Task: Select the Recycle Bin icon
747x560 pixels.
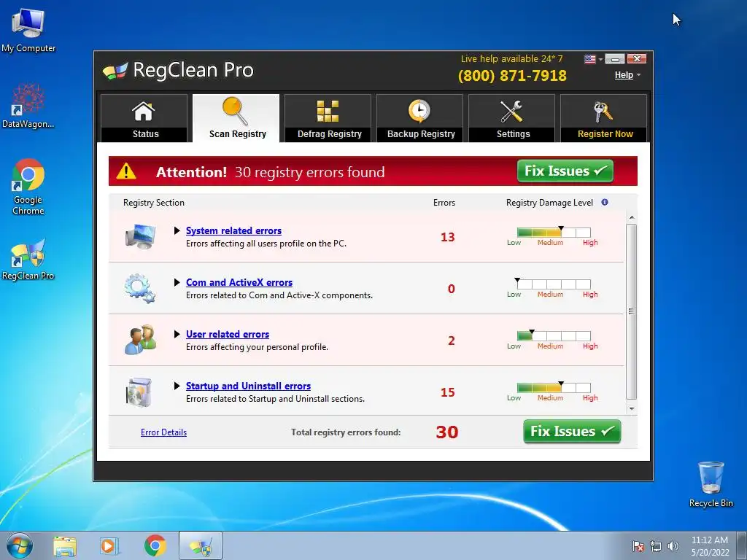Action: tap(711, 484)
